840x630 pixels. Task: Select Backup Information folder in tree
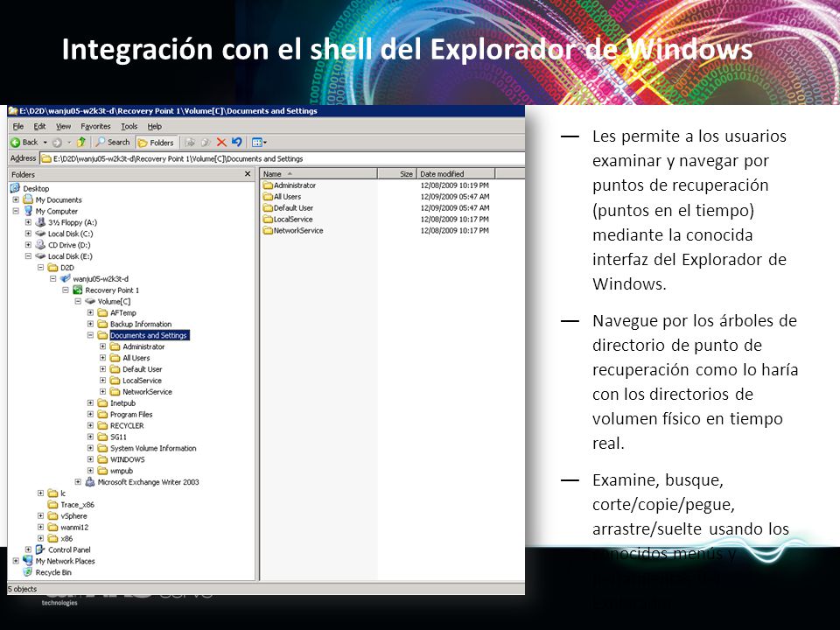pos(140,324)
